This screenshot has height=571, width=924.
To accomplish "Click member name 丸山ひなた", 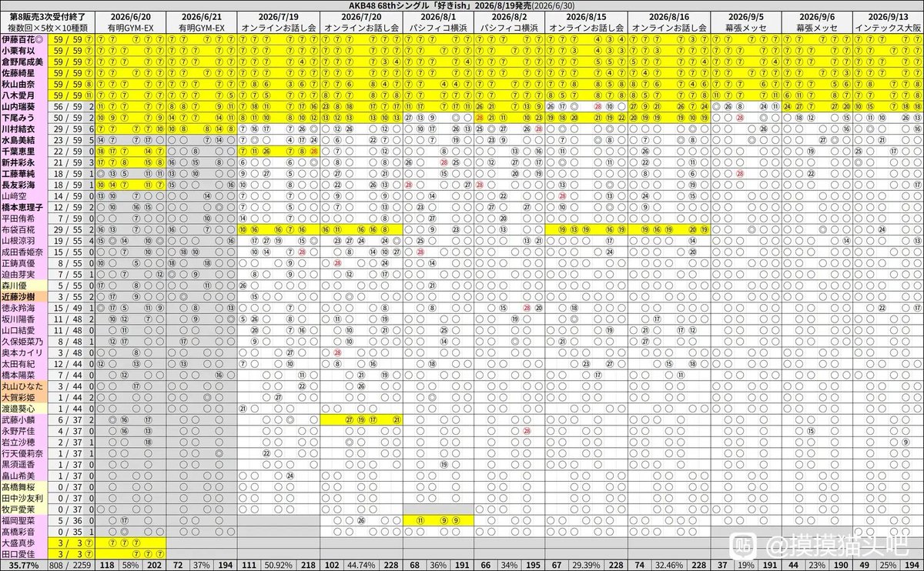I will [24, 385].
